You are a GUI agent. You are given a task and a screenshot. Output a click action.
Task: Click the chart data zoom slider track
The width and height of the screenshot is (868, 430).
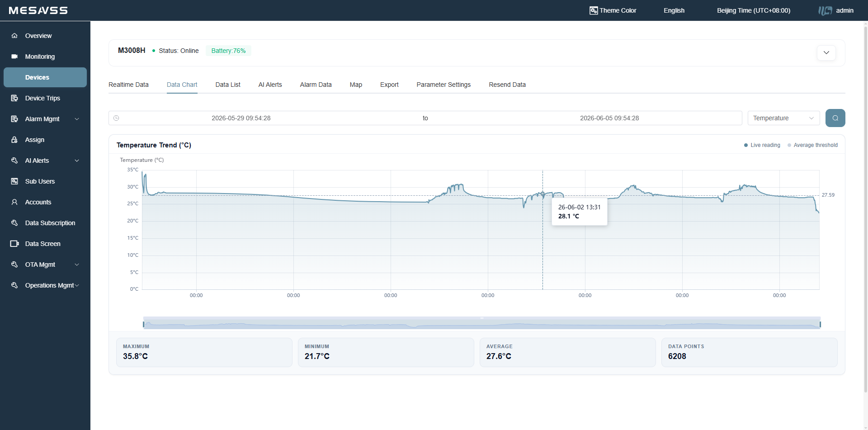click(482, 323)
